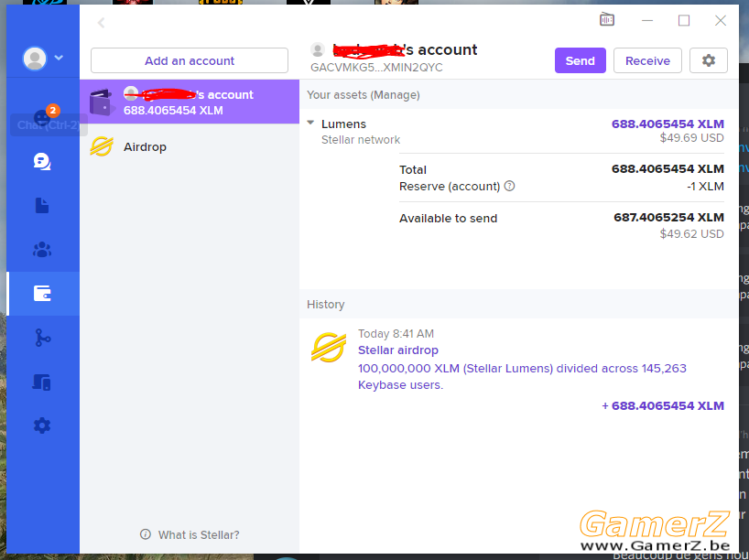Open the Devices tab in the sidebar
749x560 pixels.
click(x=41, y=382)
